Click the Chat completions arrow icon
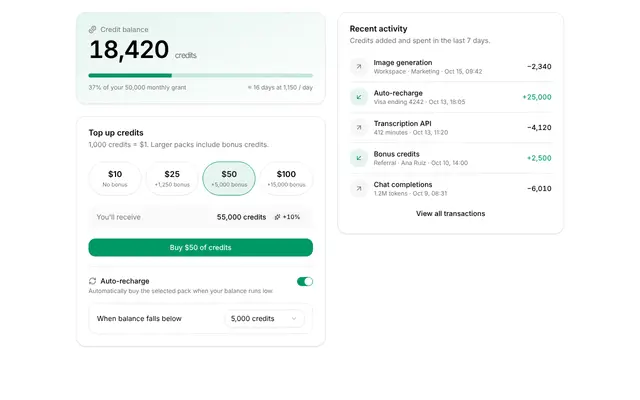640x400 pixels. click(x=359, y=189)
